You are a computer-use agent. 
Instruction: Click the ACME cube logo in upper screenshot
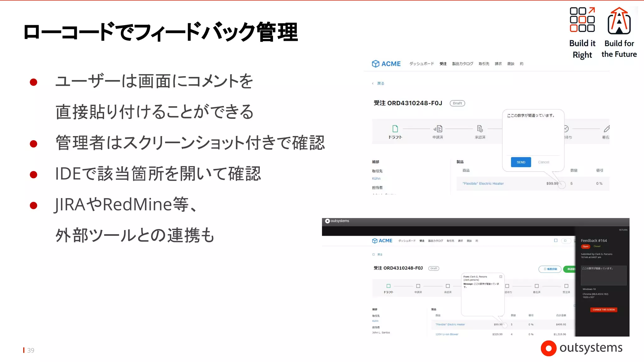(x=375, y=64)
